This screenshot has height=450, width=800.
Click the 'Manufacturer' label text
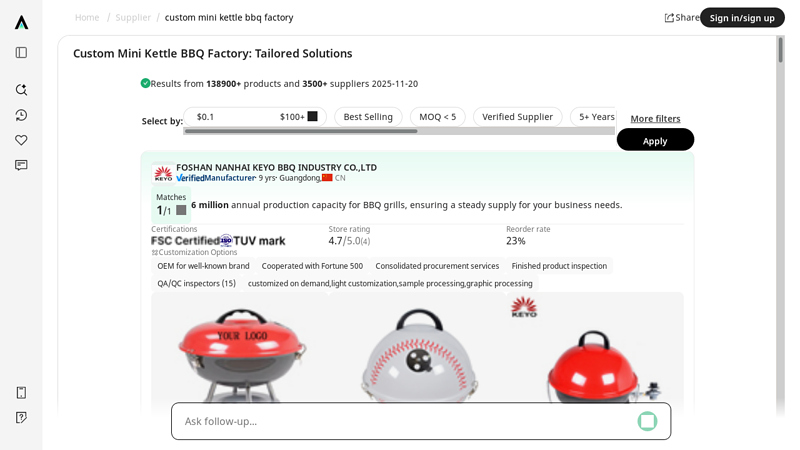(230, 178)
